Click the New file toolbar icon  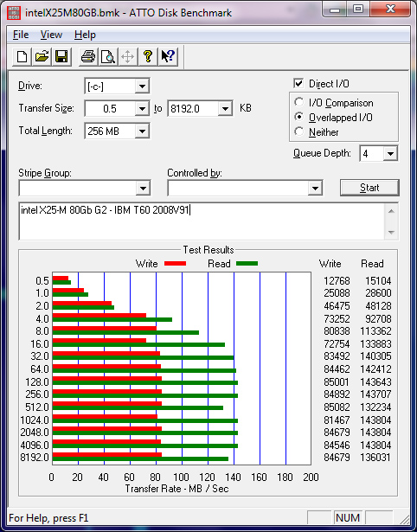tap(22, 56)
